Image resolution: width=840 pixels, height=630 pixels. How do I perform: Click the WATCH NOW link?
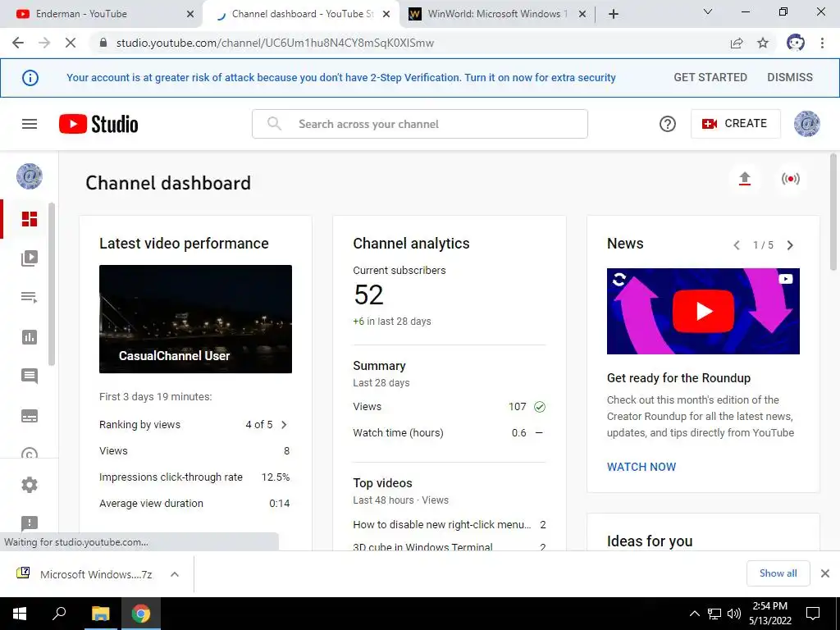[x=641, y=467]
